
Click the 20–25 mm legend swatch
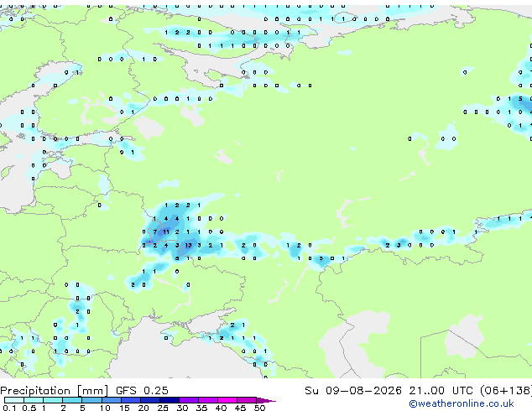tap(149, 400)
